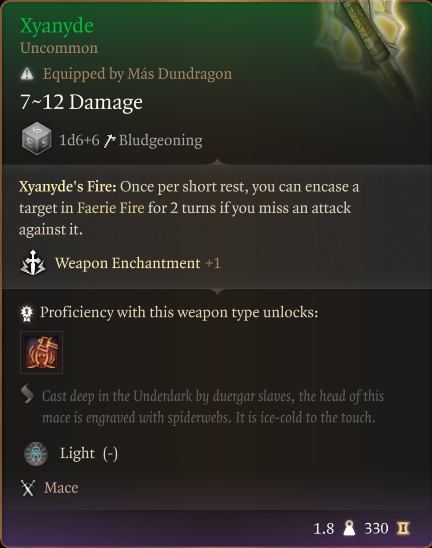The height and width of the screenshot is (548, 432).
Task: Click the Xyanyde item title
Action: [x=57, y=26]
